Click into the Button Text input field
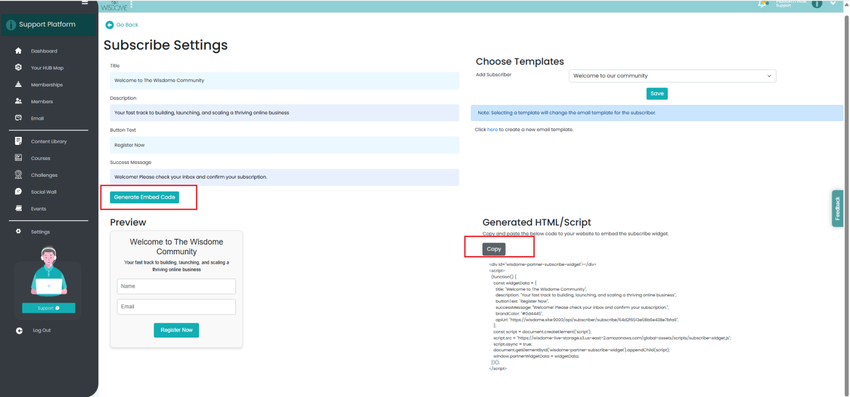The height and width of the screenshot is (397, 850). [x=284, y=145]
